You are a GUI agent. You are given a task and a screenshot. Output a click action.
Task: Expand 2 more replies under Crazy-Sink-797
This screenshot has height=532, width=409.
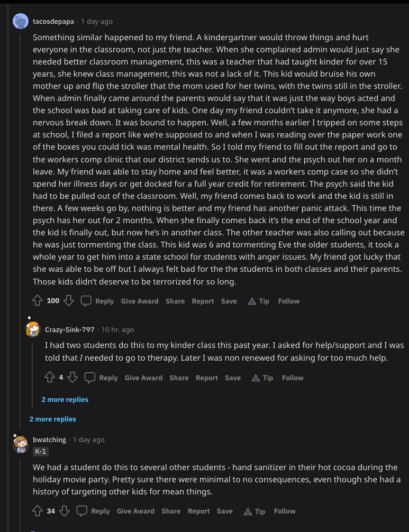[x=65, y=400]
